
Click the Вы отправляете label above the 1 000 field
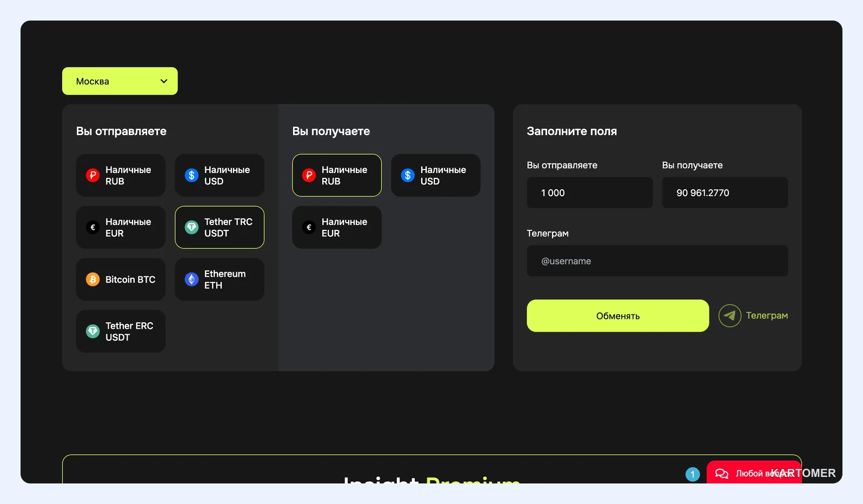[x=562, y=165]
